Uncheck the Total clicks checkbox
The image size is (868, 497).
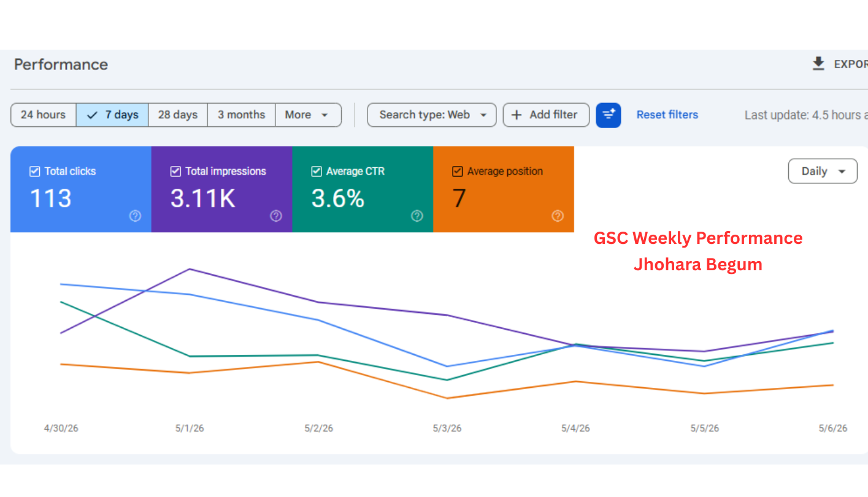(x=35, y=172)
